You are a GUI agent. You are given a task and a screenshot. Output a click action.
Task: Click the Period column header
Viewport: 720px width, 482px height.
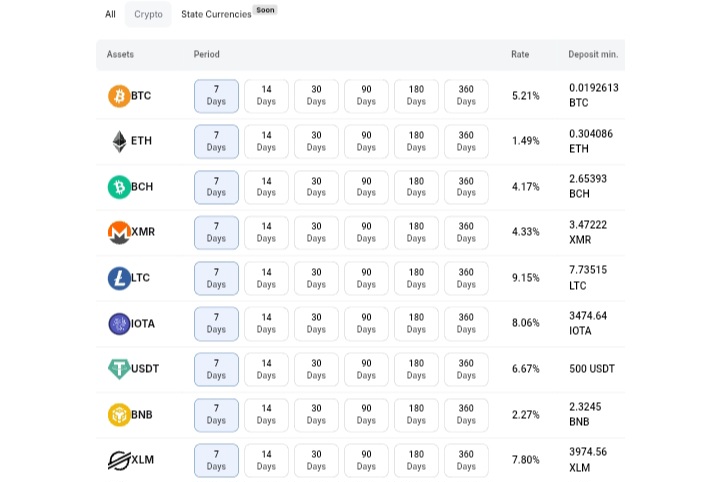[207, 54]
